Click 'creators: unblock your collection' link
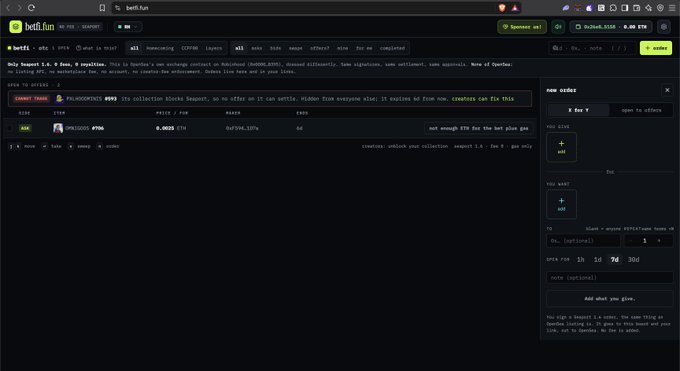Screen dimensions: 680x371 (x=405, y=146)
